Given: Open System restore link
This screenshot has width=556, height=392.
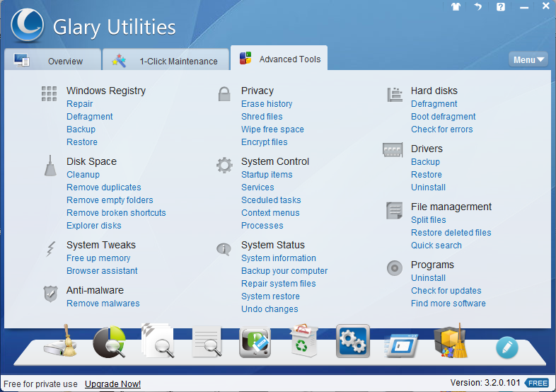Looking at the screenshot, I should (x=270, y=296).
